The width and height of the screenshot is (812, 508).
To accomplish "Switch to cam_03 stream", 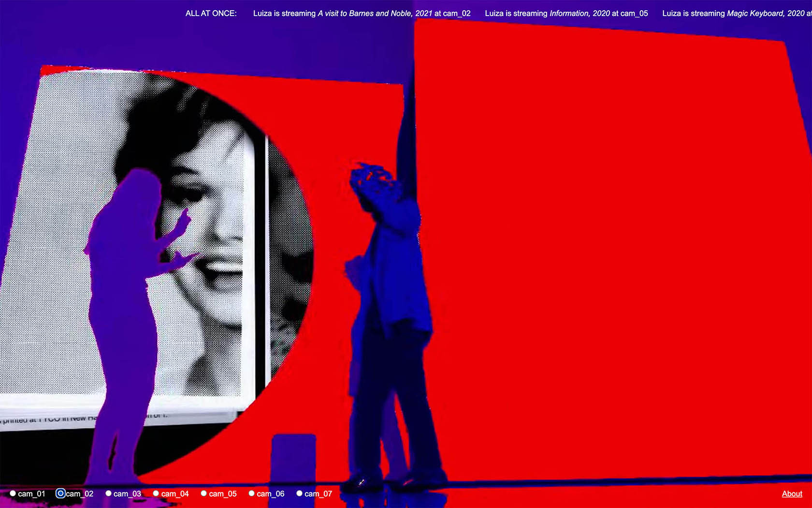I will pyautogui.click(x=109, y=493).
